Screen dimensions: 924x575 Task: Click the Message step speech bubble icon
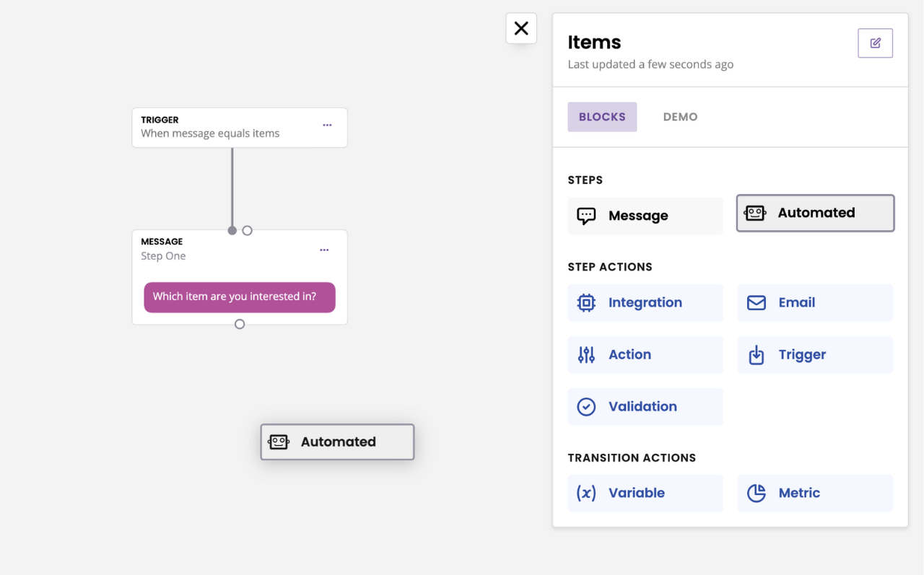(x=586, y=216)
